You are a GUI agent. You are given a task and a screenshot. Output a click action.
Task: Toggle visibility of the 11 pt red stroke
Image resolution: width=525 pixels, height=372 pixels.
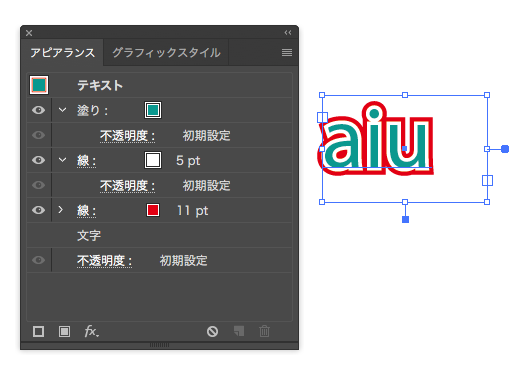(39, 210)
